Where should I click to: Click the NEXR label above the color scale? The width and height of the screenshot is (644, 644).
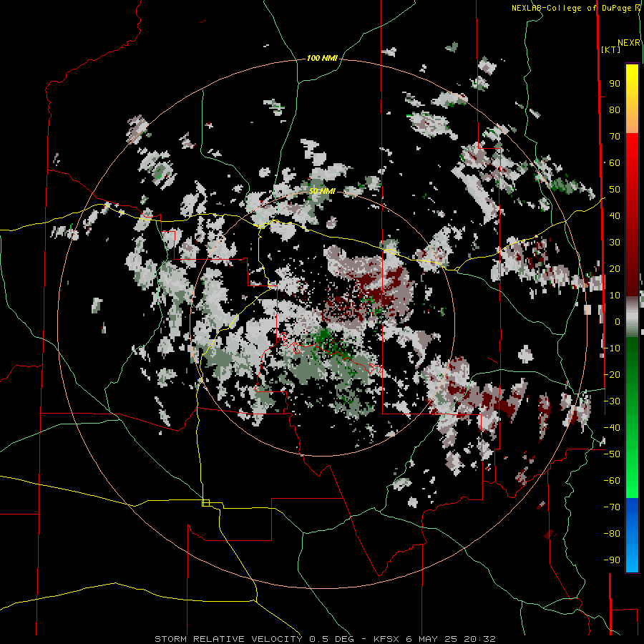pyautogui.click(x=629, y=43)
